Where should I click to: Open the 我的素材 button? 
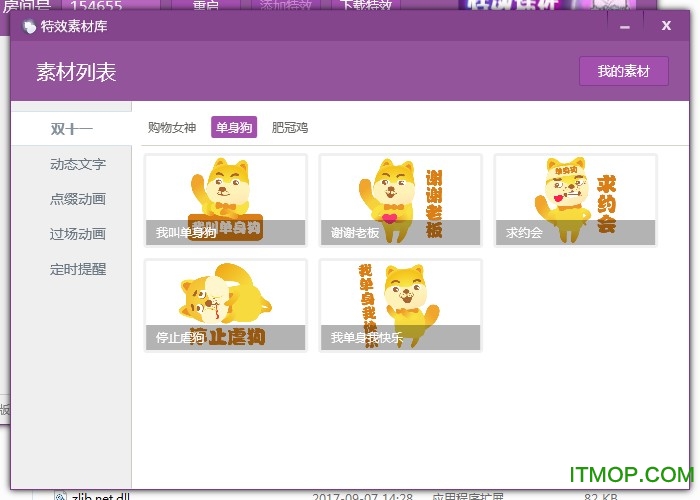624,71
